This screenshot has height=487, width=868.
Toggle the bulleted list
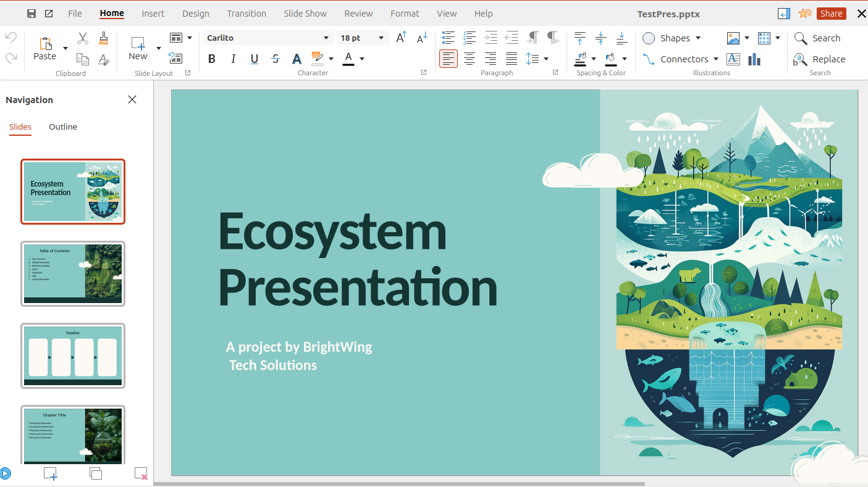coord(449,38)
